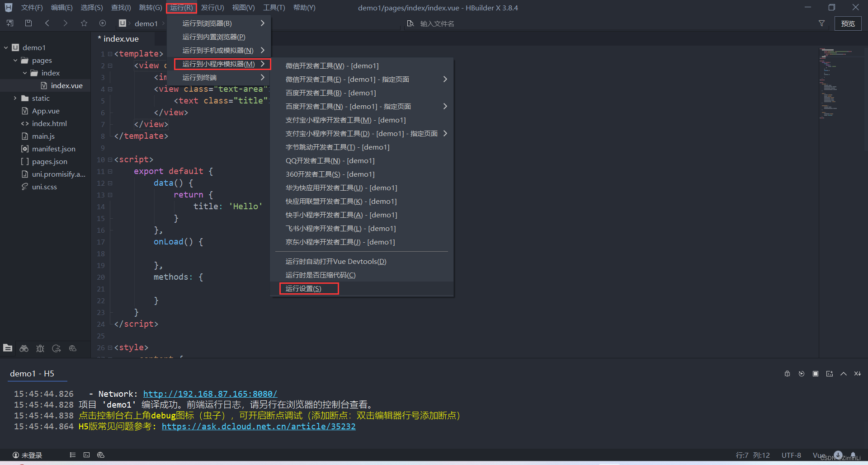Click the 预览 preview button

[848, 23]
